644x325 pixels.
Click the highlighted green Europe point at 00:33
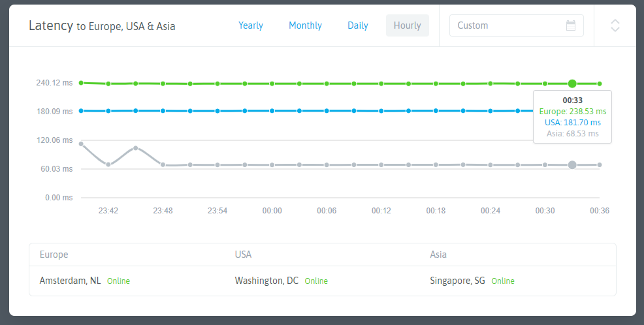(x=572, y=84)
